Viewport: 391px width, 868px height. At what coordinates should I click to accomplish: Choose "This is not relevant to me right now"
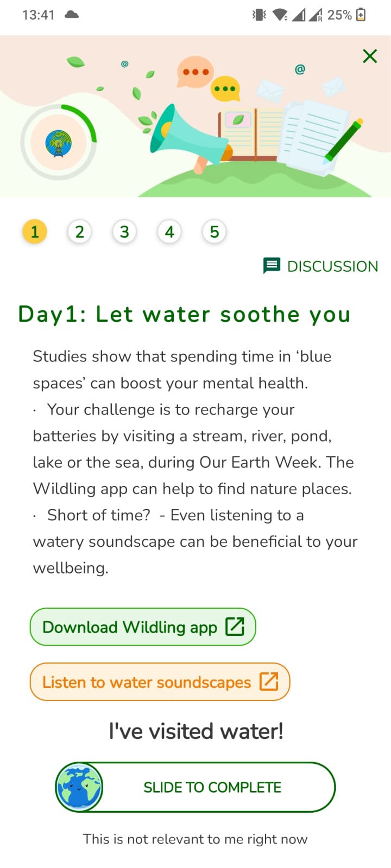(x=195, y=839)
